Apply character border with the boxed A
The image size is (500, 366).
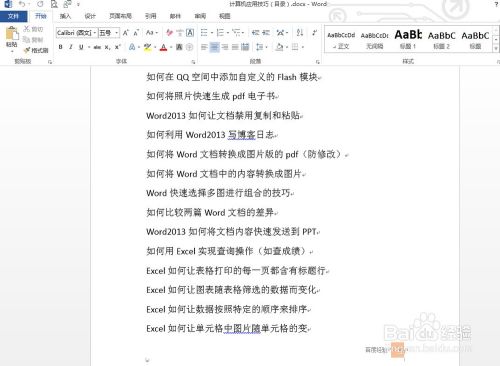point(190,33)
